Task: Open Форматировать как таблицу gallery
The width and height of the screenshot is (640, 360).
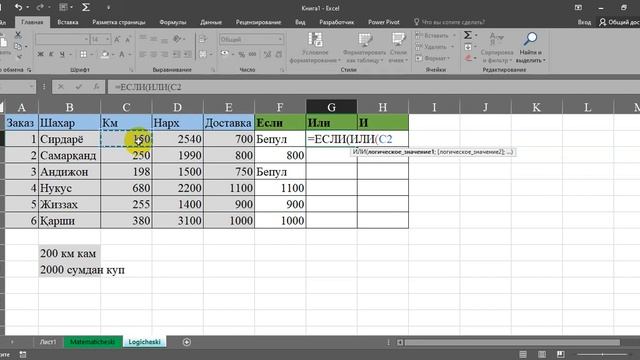Action: (364, 48)
